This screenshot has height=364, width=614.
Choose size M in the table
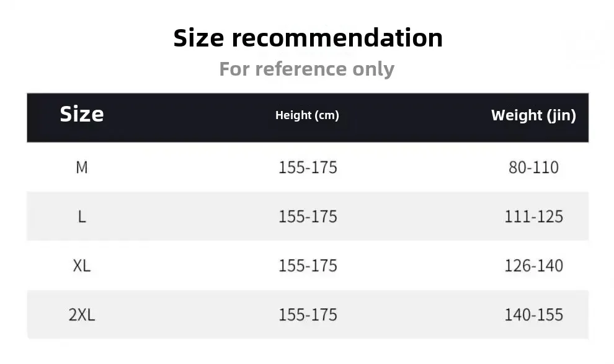pos(82,167)
